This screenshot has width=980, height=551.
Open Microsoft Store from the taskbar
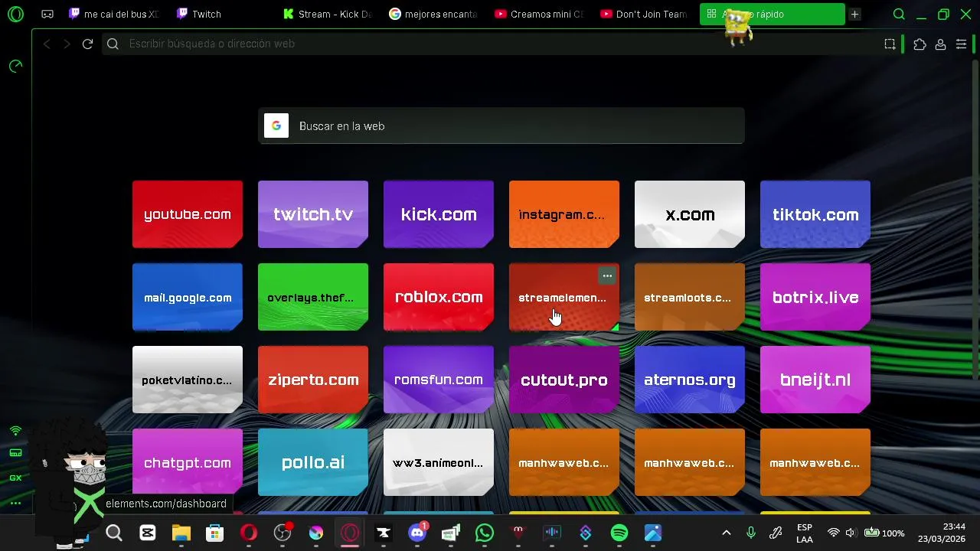215,533
